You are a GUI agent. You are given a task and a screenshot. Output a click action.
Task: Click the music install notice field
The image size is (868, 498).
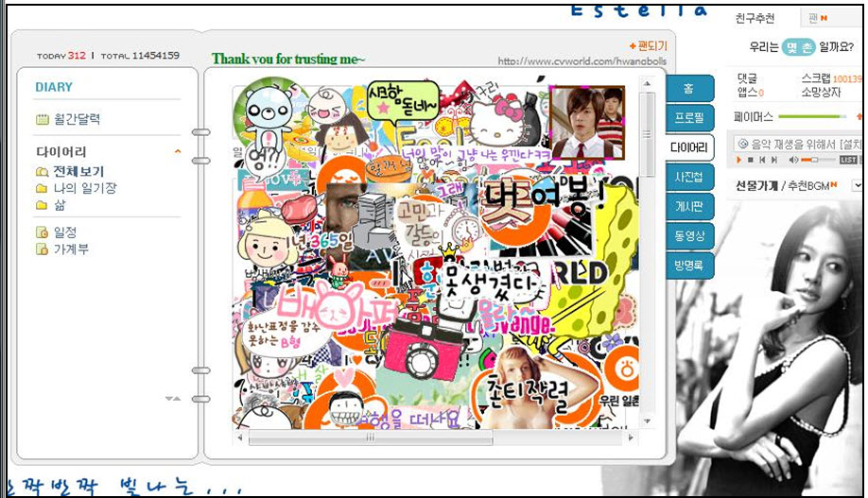coord(798,144)
